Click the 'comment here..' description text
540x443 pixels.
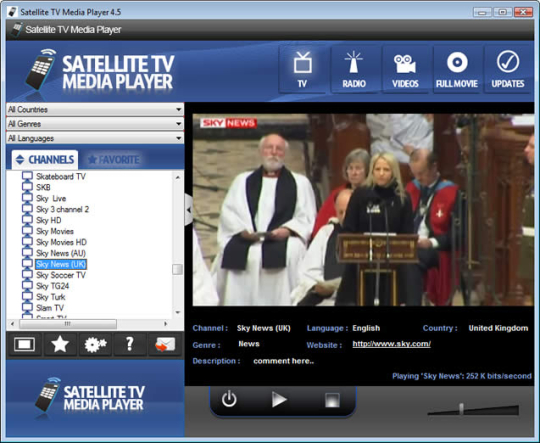(x=283, y=361)
